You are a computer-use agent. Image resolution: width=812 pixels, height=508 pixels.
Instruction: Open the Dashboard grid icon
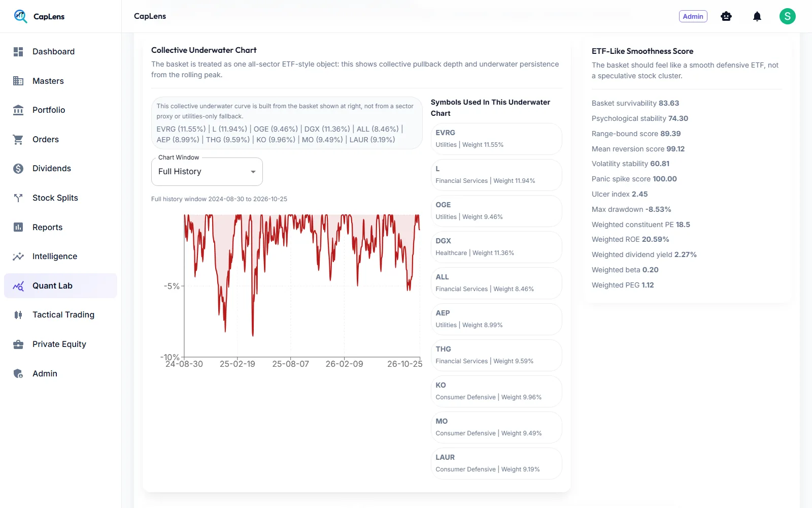[18, 52]
